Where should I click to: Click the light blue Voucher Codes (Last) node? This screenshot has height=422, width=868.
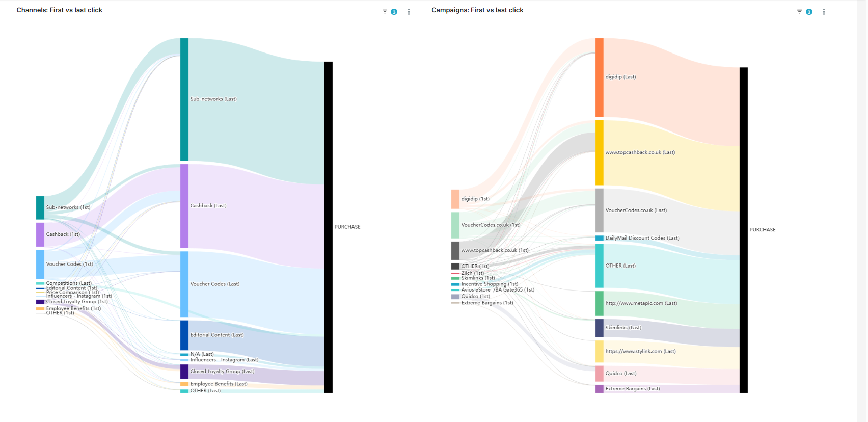(x=184, y=284)
